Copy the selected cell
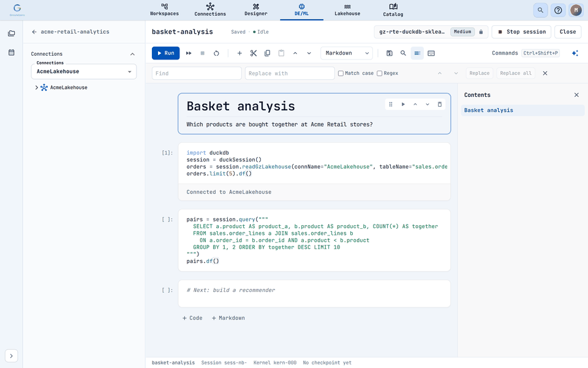Image resolution: width=588 pixels, height=368 pixels. coord(268,53)
